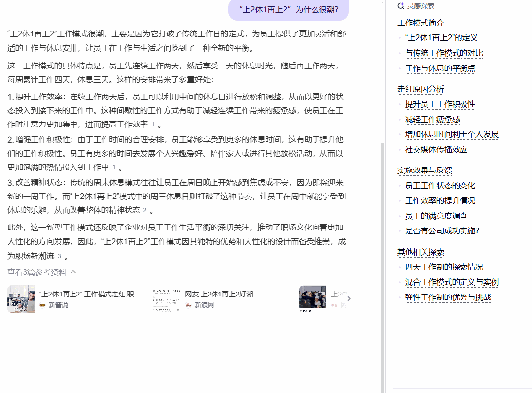
Task: Open 工作与休息的平衡点 suggestion
Action: point(440,68)
